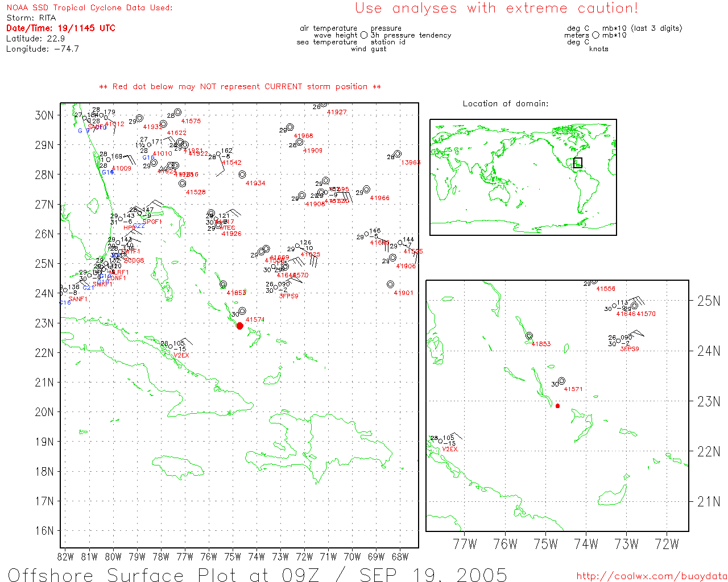Image resolution: width=728 pixels, height=582 pixels.
Task: Click the red storm dot in the zoomed inset map
Action: coord(557,406)
